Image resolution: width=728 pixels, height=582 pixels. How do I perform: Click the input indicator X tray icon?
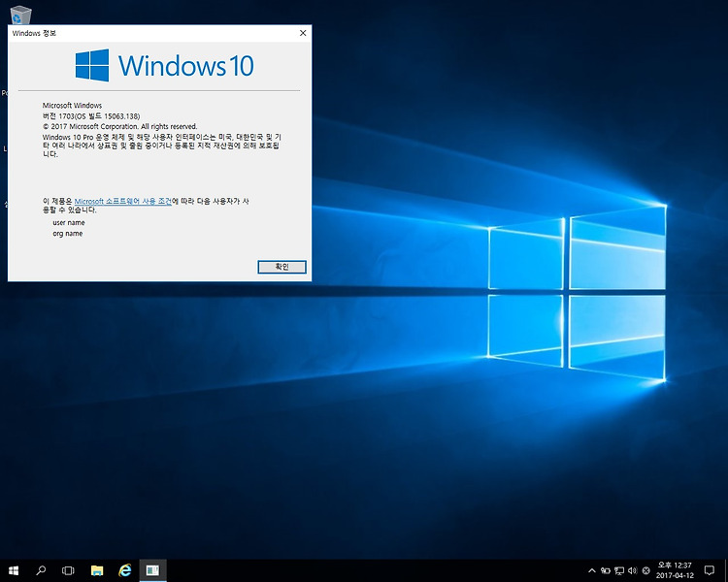tap(645, 570)
